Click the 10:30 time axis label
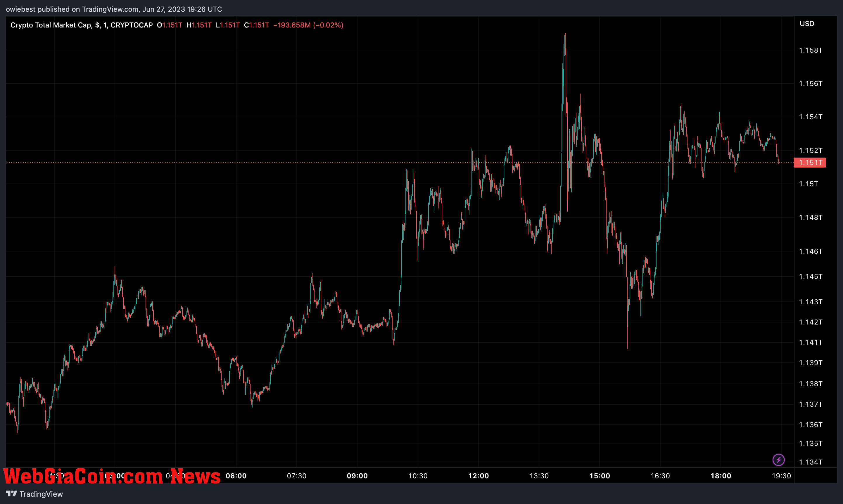Viewport: 843px width, 504px height. [418, 476]
